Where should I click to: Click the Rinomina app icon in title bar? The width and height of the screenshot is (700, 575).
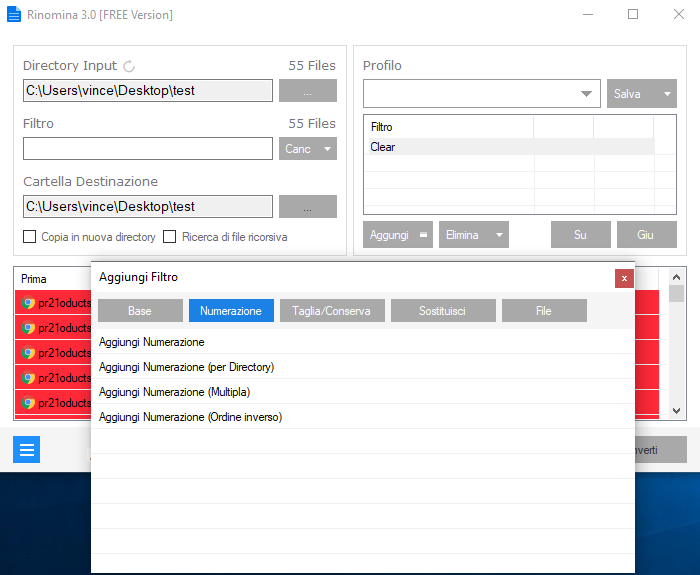coord(14,14)
